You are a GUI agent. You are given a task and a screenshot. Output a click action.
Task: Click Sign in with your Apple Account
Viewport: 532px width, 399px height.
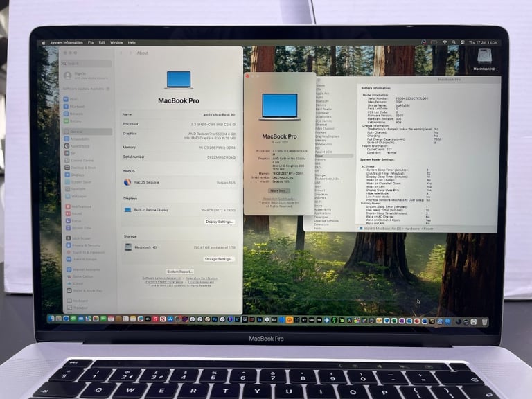pos(86,76)
